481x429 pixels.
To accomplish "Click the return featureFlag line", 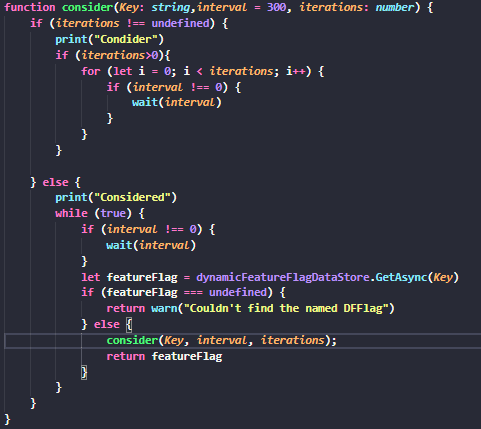I will [x=164, y=356].
